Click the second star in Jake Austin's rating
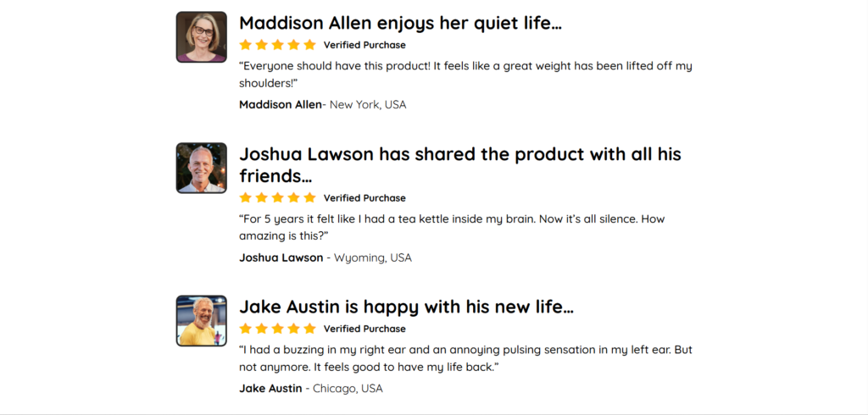This screenshot has height=415, width=868. [261, 328]
